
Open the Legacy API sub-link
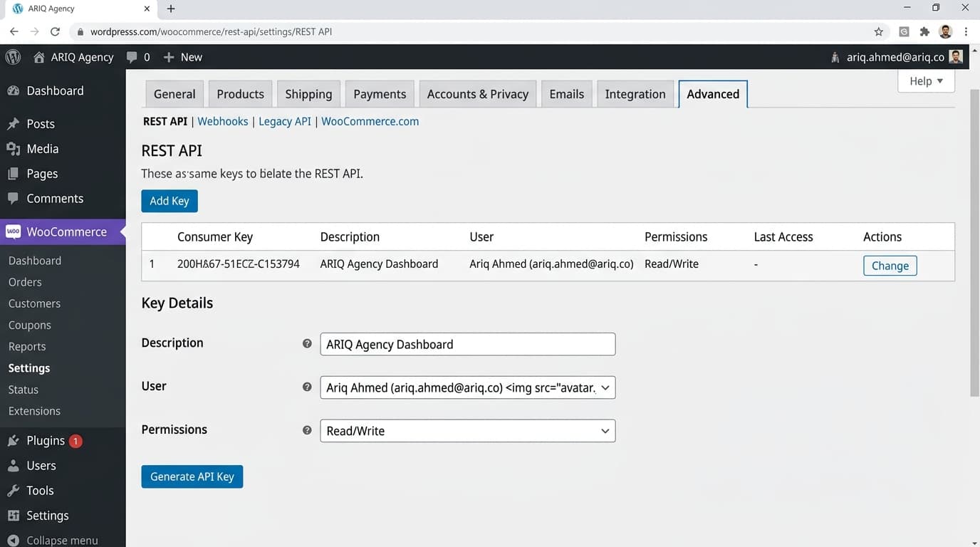285,121
